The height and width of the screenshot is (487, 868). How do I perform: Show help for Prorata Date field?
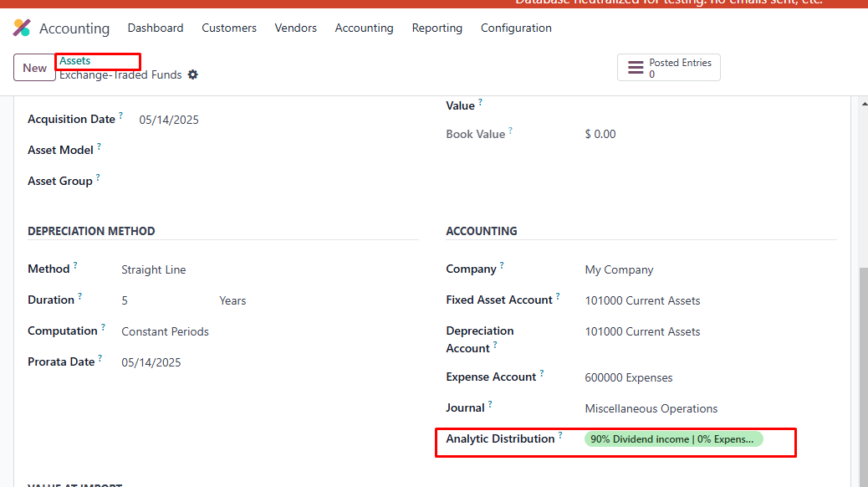(100, 358)
